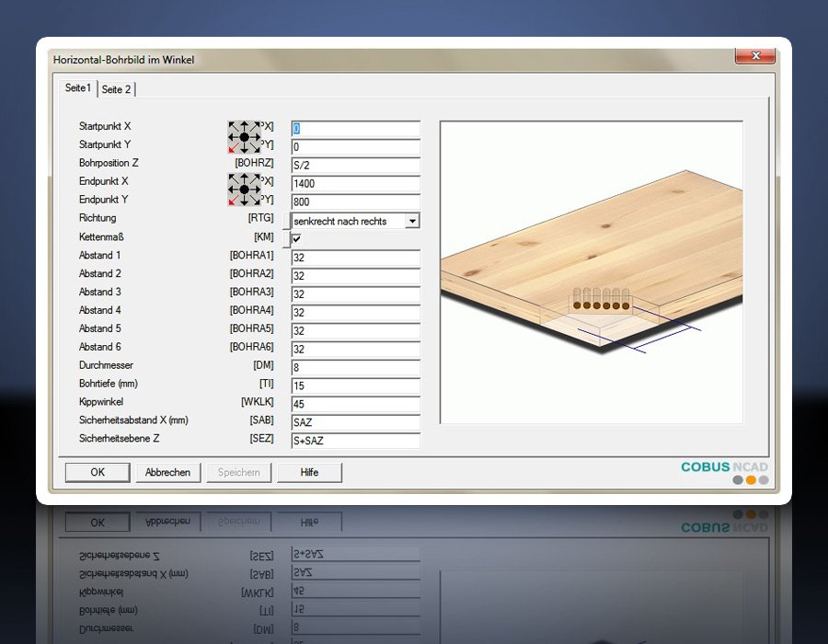The image size is (828, 644).
Task: Click the "[KM]" variable label
Action: [264, 236]
